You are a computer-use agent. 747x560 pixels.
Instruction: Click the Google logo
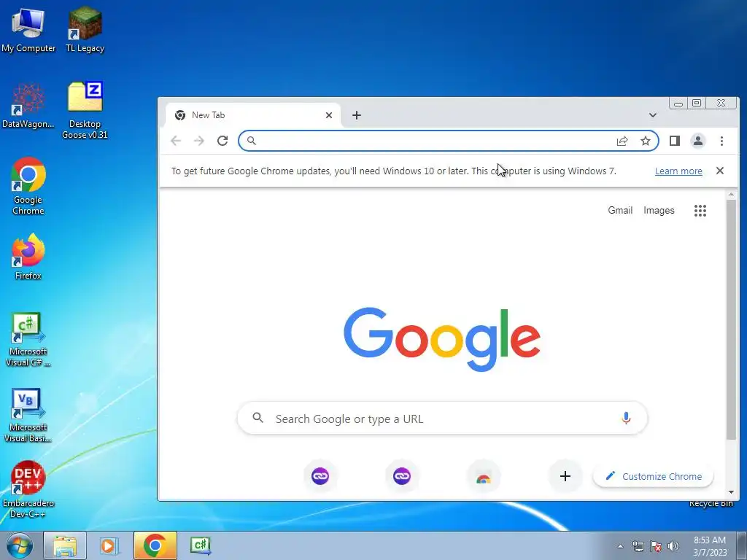[x=442, y=339]
